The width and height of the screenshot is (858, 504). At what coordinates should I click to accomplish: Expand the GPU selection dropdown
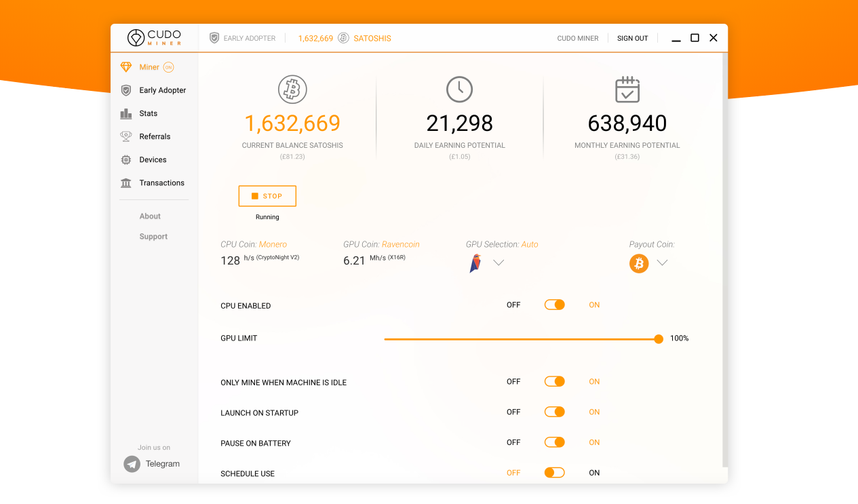point(499,263)
